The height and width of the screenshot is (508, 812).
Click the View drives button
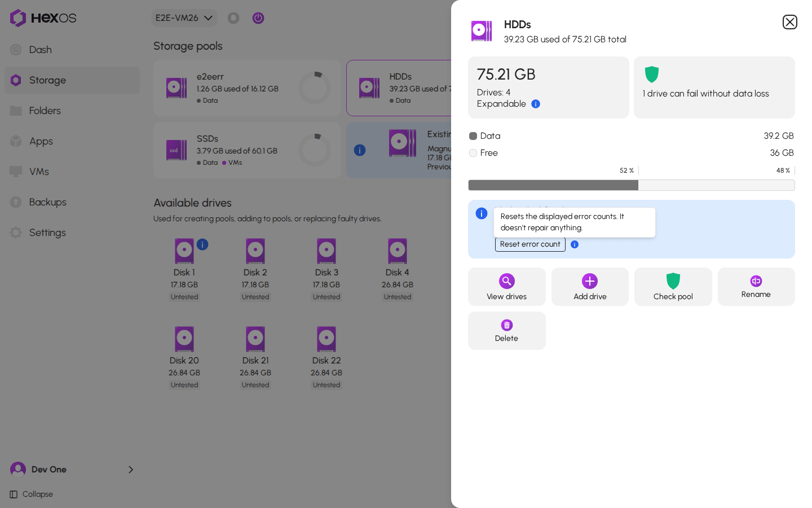(507, 287)
